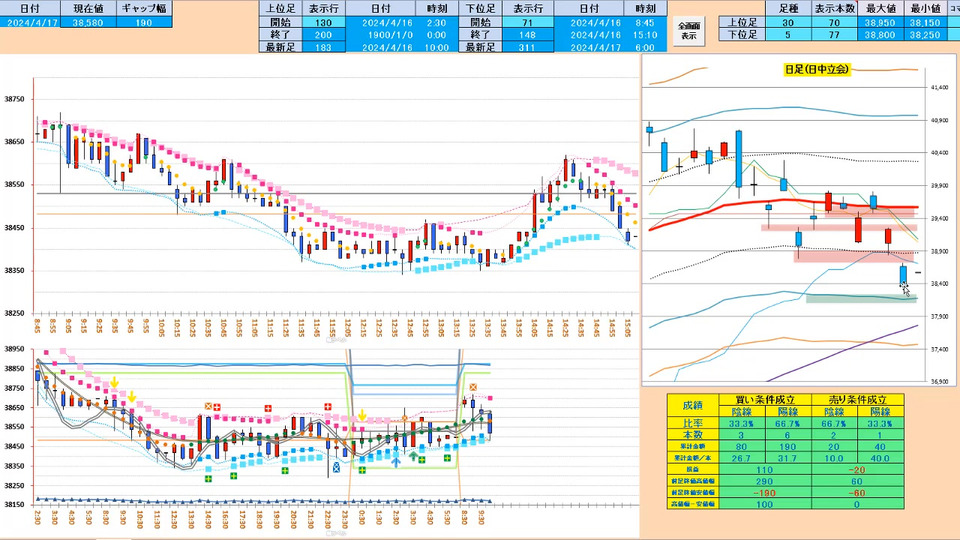The image size is (960, 540).
Task: Click the green up arrow marker in lower chart
Action: pos(413,456)
